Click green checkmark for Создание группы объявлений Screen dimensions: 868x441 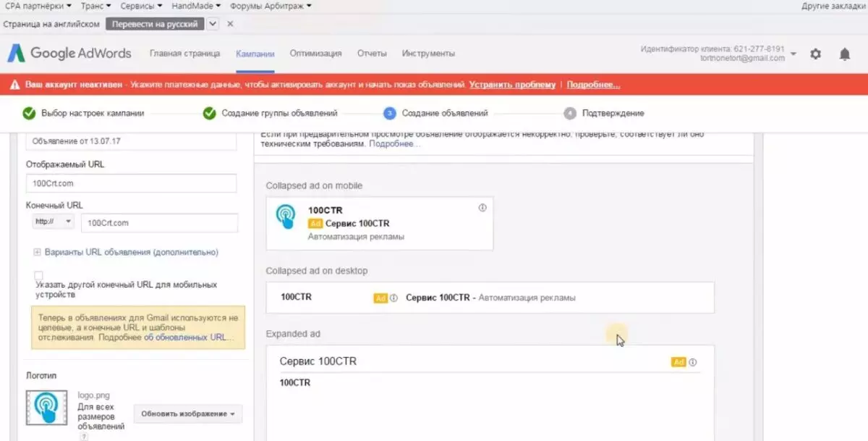209,113
